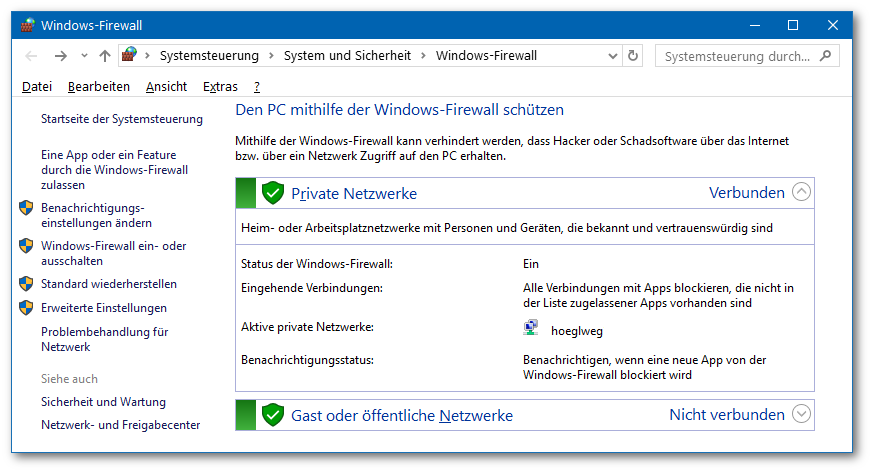Click shield icon beside Erweiterte Einstellungen

[x=26, y=307]
